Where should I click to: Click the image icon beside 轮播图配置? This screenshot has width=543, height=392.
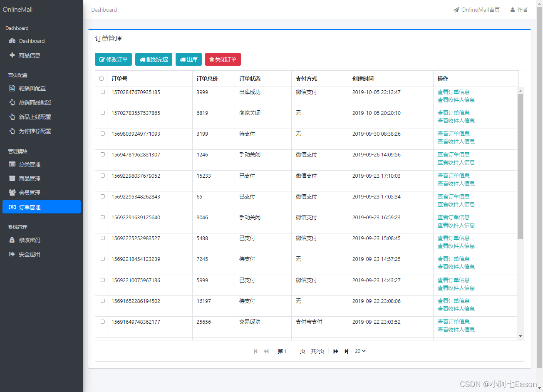[x=12, y=88]
